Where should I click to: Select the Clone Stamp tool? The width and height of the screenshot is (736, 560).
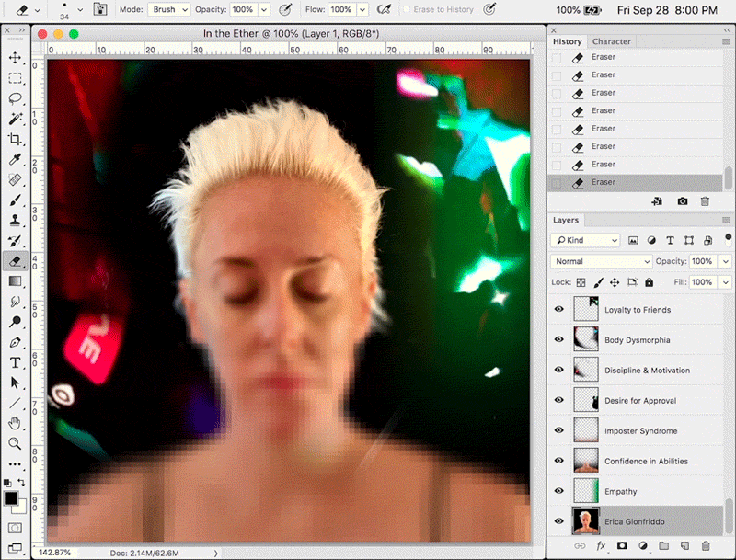15,221
